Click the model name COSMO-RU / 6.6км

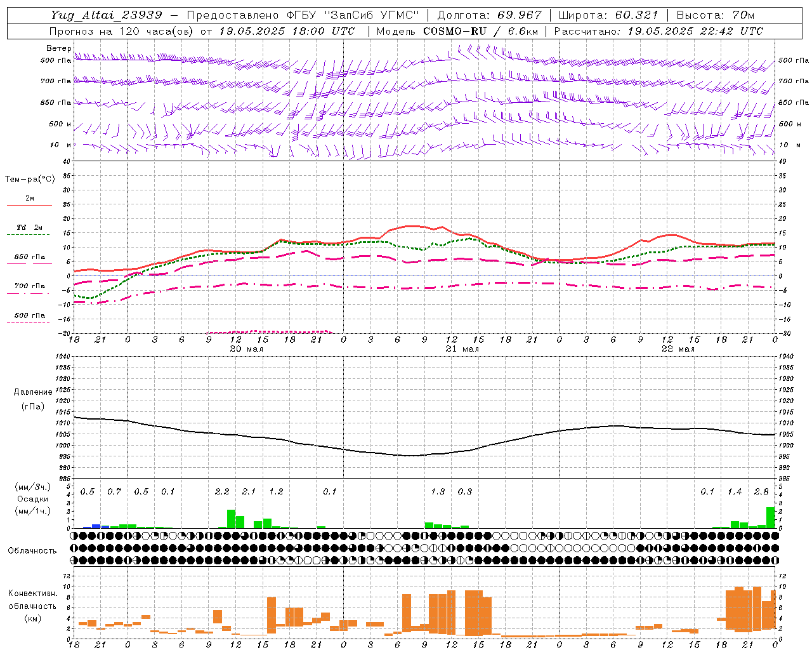481,31
